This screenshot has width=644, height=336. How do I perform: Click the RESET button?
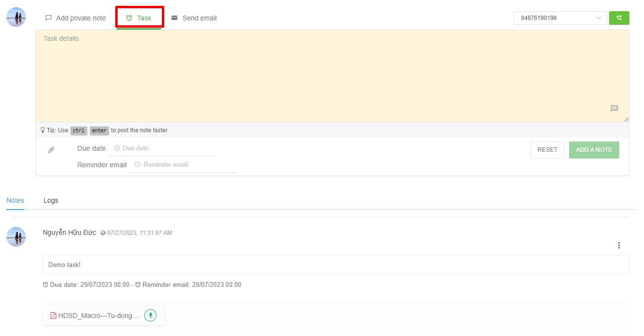pos(547,150)
